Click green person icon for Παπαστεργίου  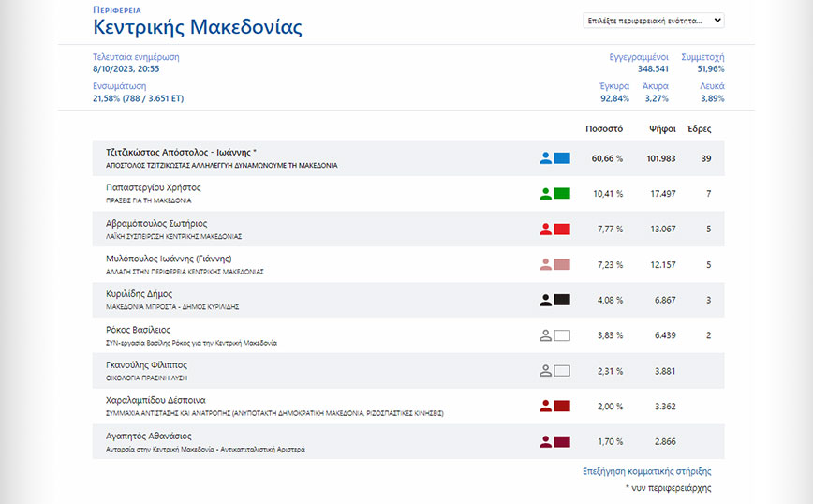click(x=545, y=194)
